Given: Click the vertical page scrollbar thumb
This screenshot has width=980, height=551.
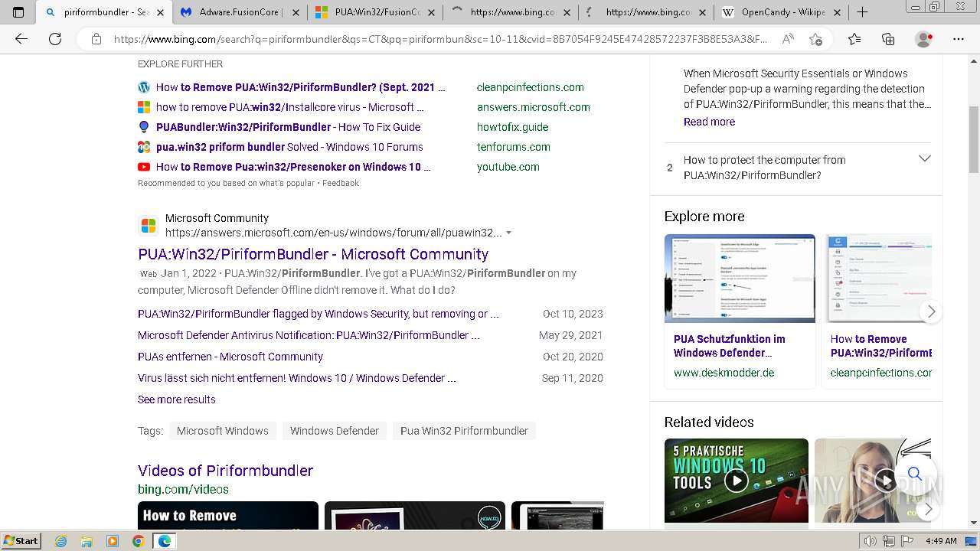Looking at the screenshot, I should click(x=974, y=140).
